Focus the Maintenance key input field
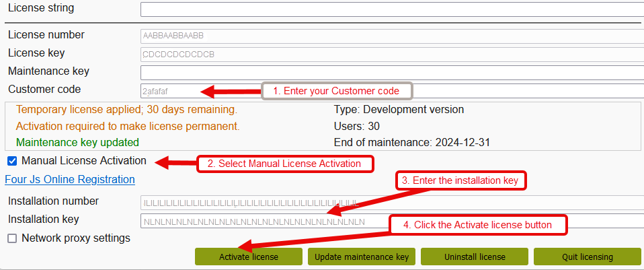 pyautogui.click(x=390, y=72)
